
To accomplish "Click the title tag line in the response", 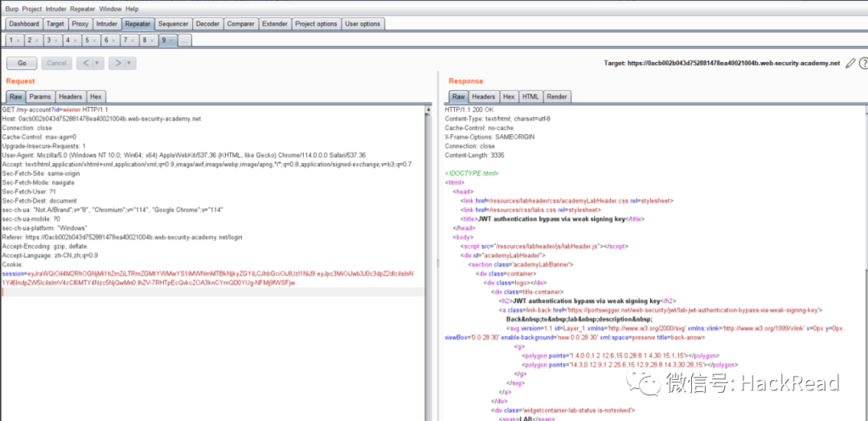I will [552, 219].
